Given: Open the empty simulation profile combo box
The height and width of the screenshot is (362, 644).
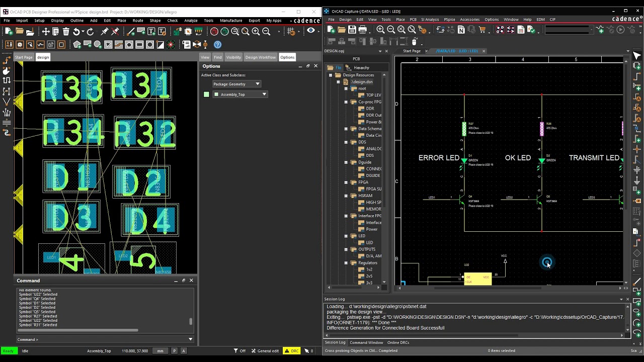Looking at the screenshot, I should point(569,30).
